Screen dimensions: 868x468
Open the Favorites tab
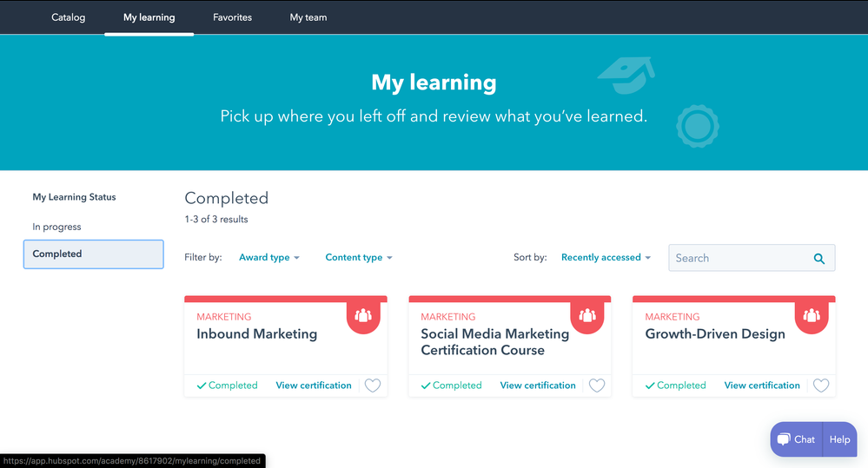233,17
